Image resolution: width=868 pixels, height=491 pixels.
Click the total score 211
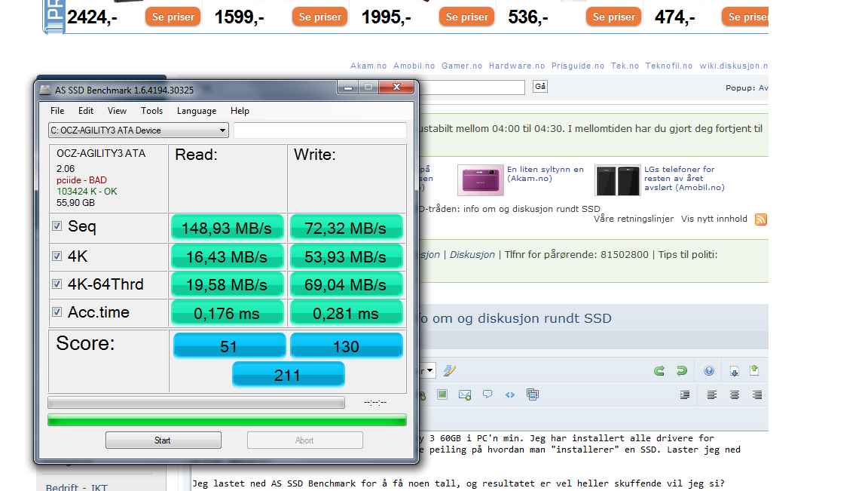288,375
